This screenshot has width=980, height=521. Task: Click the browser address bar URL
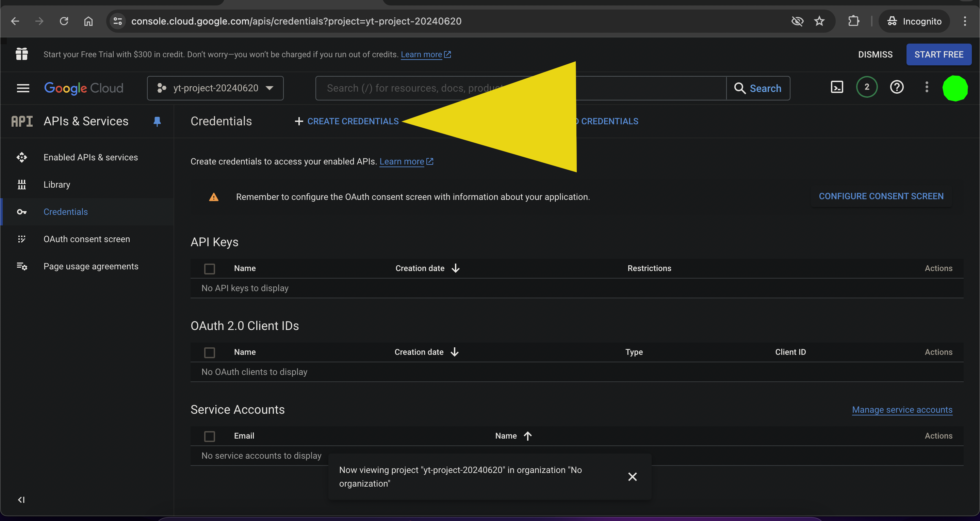pyautogui.click(x=296, y=21)
